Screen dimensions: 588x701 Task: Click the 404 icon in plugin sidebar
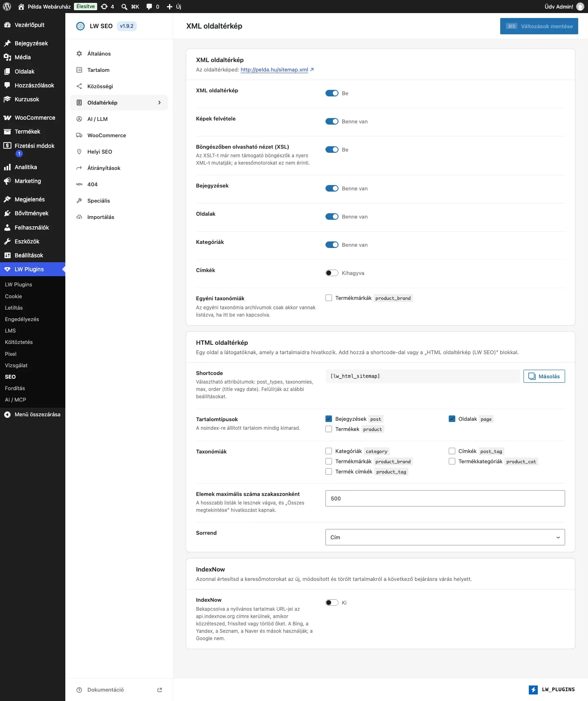point(79,184)
